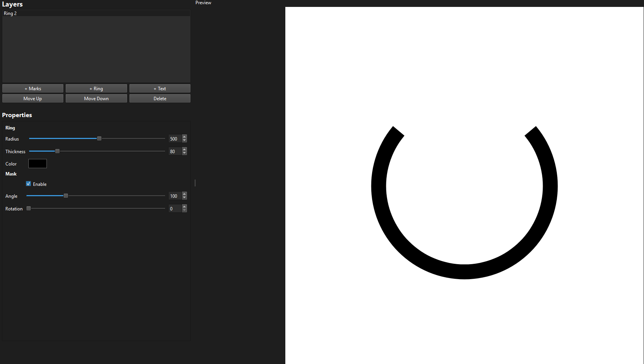Image resolution: width=644 pixels, height=364 pixels.
Task: Click the Rotation increment arrow
Action: [x=184, y=207]
